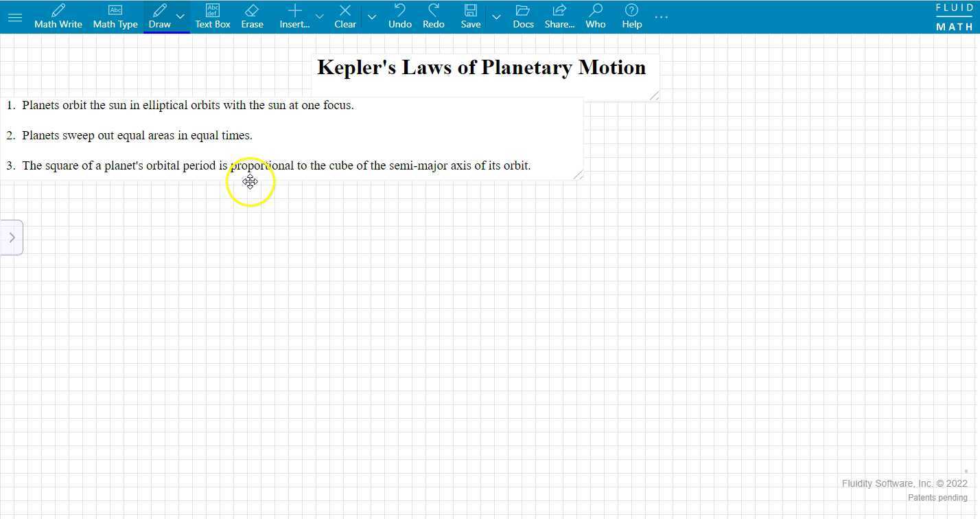
Task: Open the Share options
Action: click(559, 16)
